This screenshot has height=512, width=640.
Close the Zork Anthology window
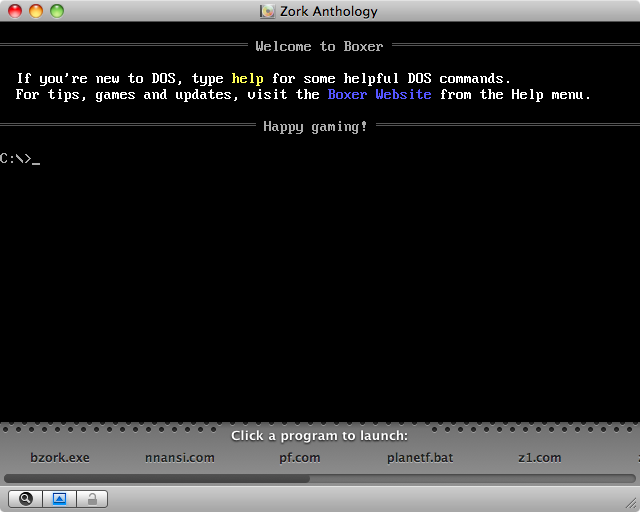tap(14, 11)
